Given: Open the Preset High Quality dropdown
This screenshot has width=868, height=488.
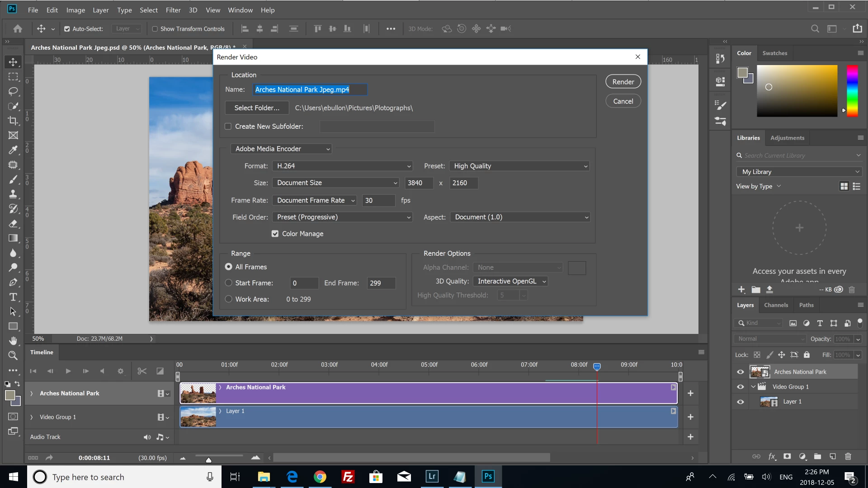Looking at the screenshot, I should pos(520,166).
